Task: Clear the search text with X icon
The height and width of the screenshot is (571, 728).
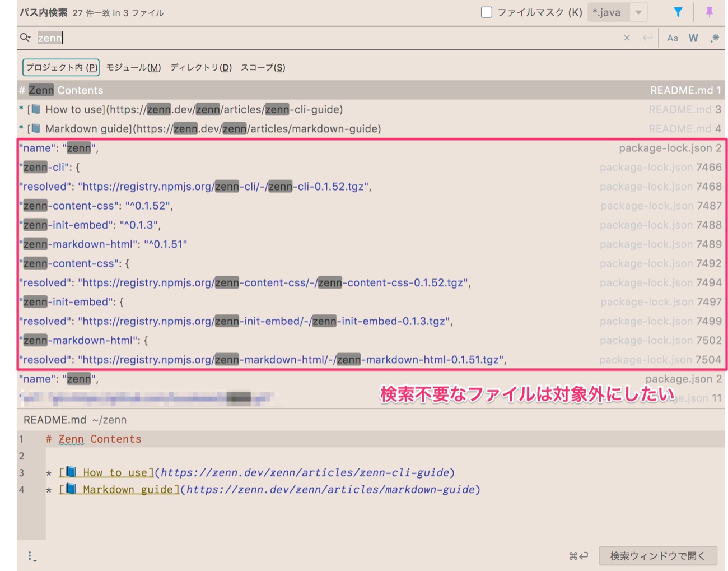Action: click(627, 38)
